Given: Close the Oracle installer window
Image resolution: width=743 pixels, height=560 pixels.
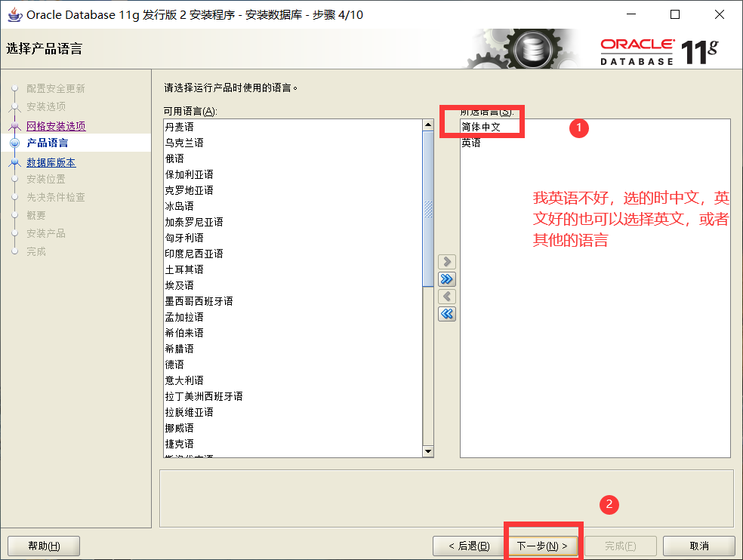Looking at the screenshot, I should pos(720,14).
